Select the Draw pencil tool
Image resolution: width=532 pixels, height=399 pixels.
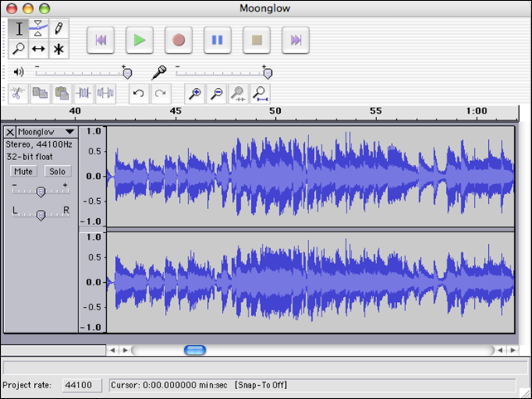pyautogui.click(x=58, y=29)
